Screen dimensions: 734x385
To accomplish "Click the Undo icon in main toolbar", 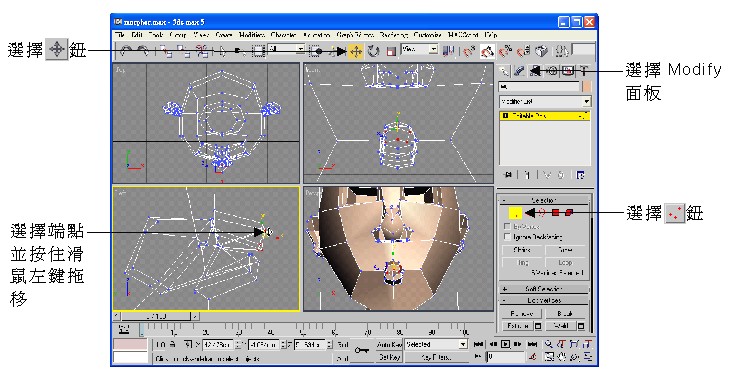I will click(x=126, y=51).
